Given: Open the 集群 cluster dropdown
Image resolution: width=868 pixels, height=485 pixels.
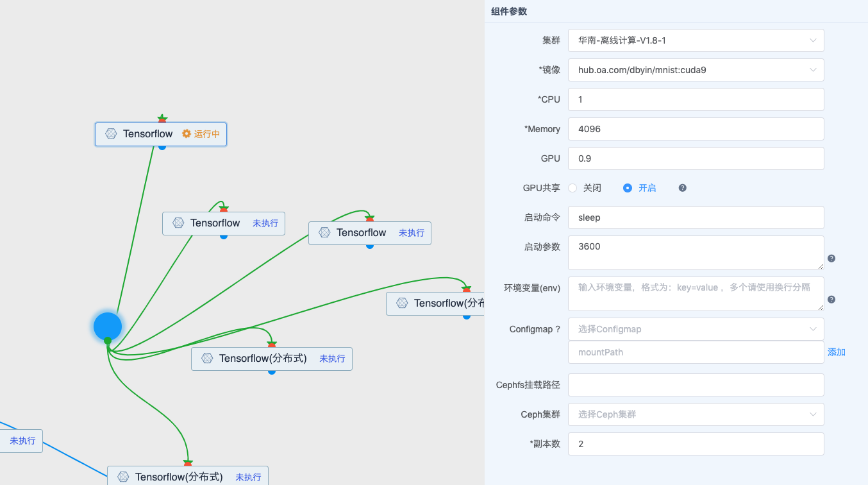Looking at the screenshot, I should 696,40.
